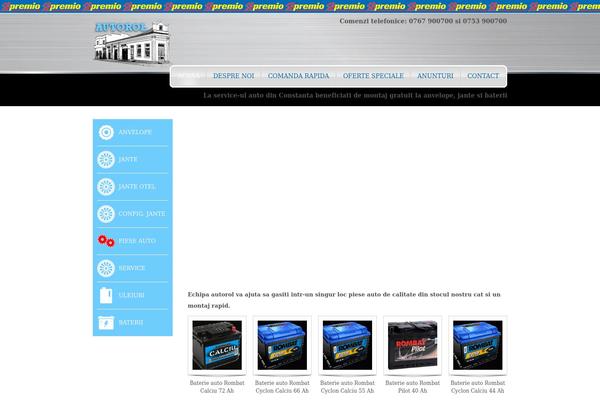Image resolution: width=600 pixels, height=400 pixels.
Task: Click the 'La service-ul auto din Constanta' tagline
Action: (x=355, y=95)
